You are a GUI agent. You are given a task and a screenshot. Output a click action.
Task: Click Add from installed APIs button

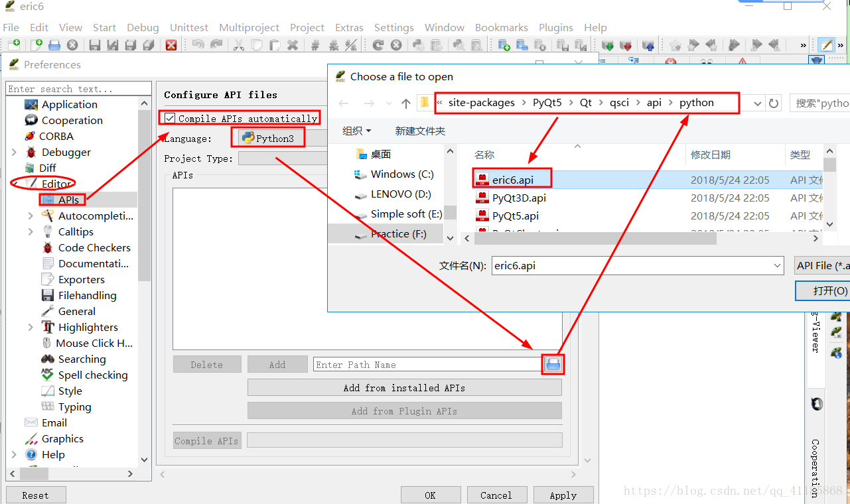point(405,388)
